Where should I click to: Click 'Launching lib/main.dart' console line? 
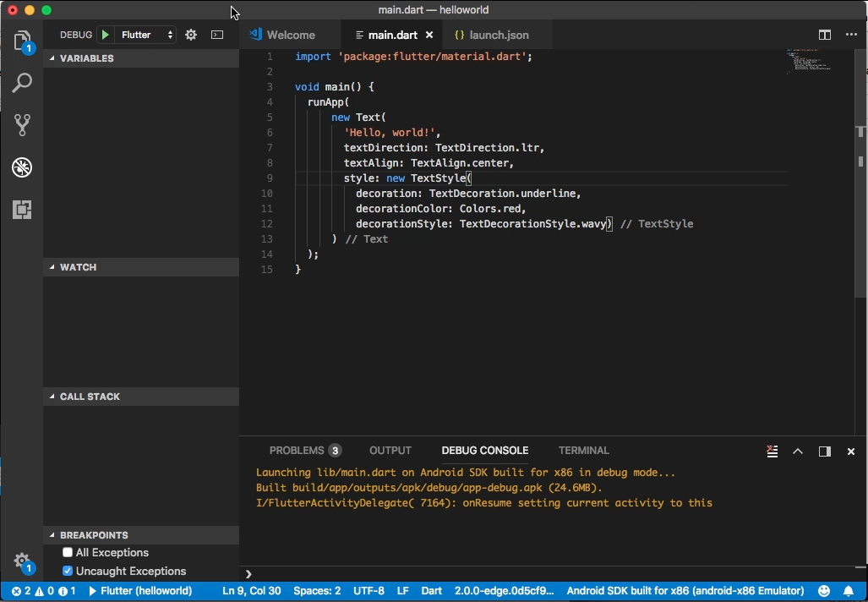tap(466, 473)
